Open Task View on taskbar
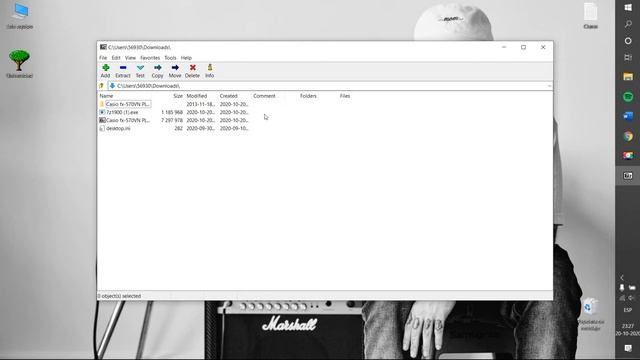The width and height of the screenshot is (640, 360). pyautogui.click(x=628, y=58)
